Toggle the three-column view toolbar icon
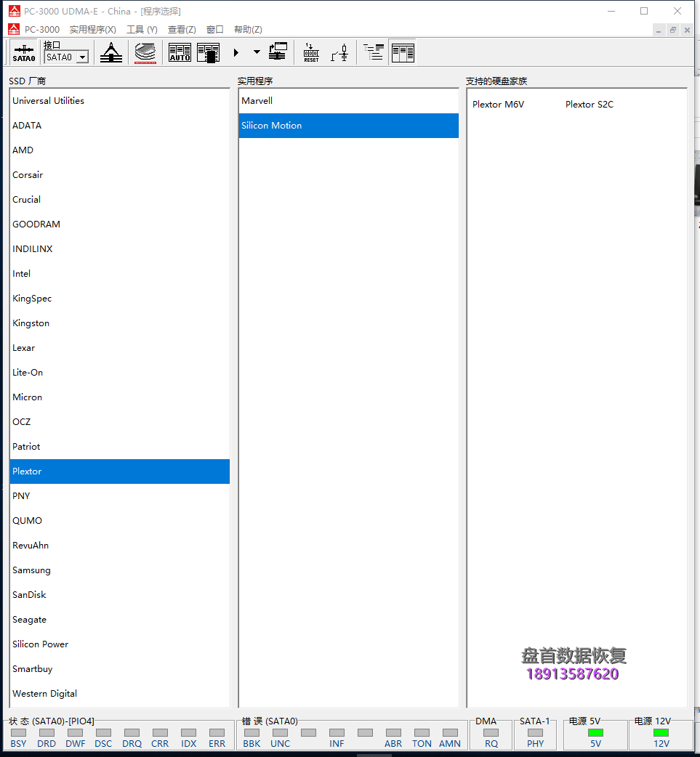The image size is (700, 757). [x=403, y=52]
